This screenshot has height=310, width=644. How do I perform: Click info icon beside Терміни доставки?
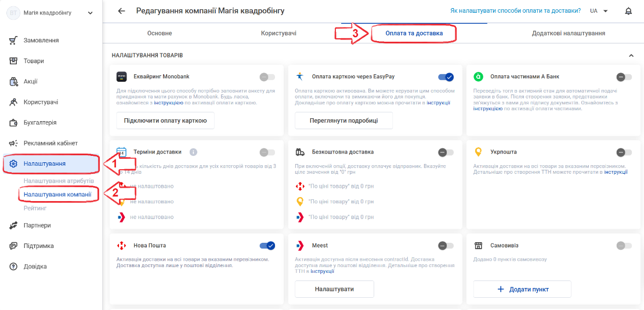pyautogui.click(x=193, y=152)
